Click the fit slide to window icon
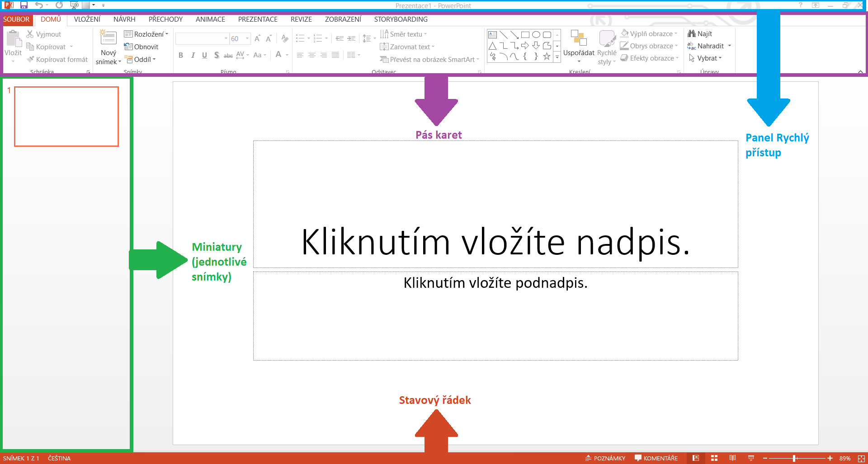The width and height of the screenshot is (868, 464). click(861, 458)
